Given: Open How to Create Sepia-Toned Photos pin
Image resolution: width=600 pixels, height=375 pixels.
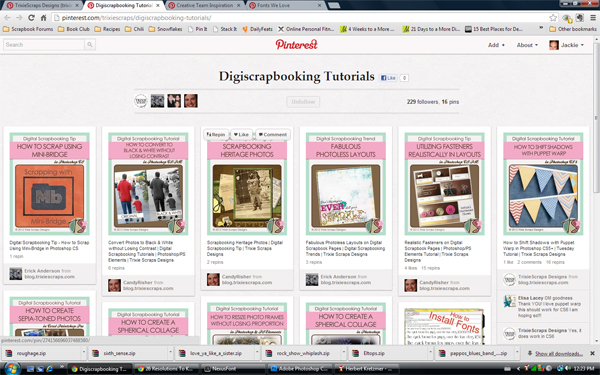Looking at the screenshot, I should (49, 316).
